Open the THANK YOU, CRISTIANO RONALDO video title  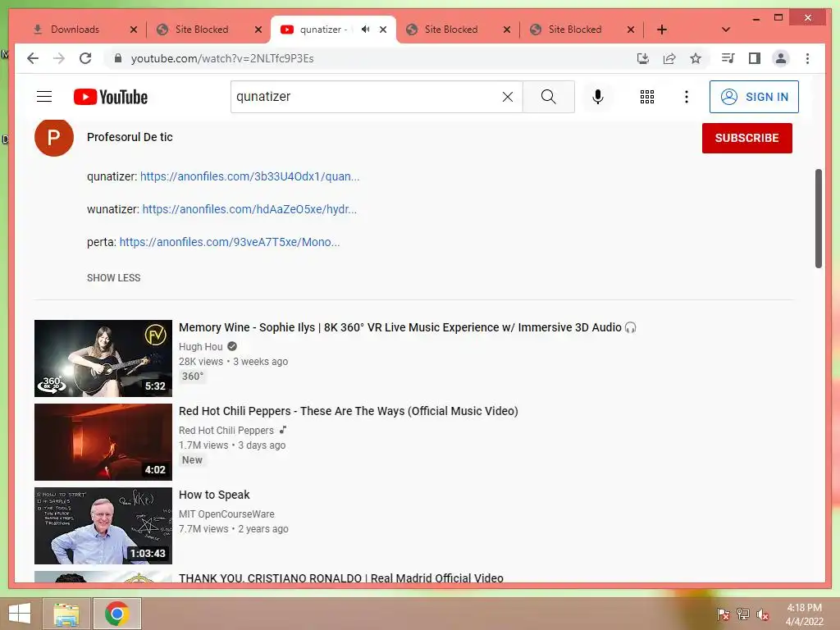coord(340,577)
